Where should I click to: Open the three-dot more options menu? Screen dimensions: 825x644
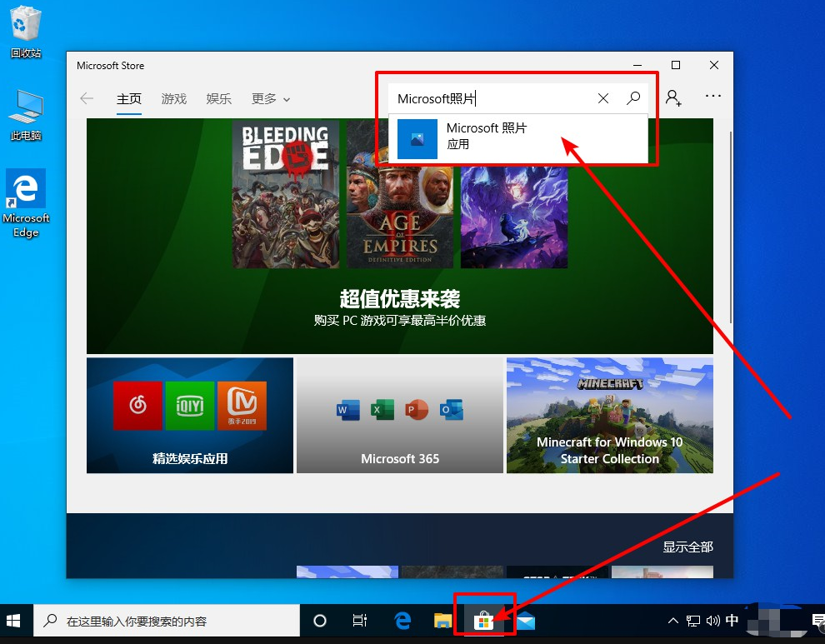[713, 96]
